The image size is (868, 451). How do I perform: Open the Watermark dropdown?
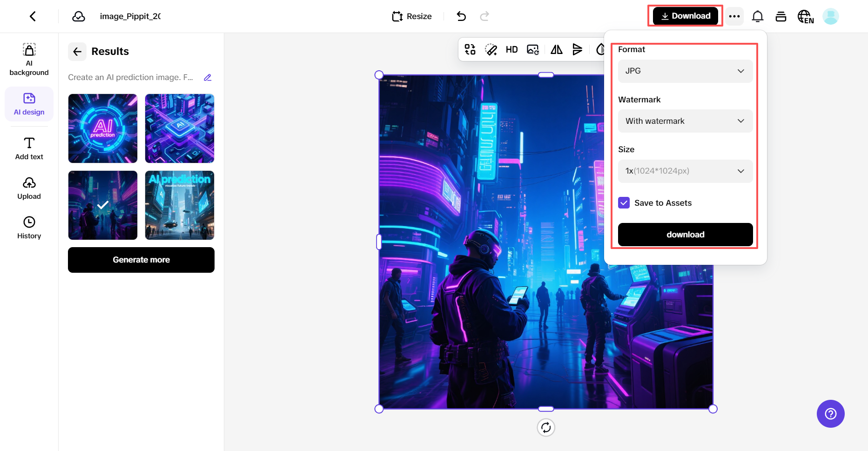pos(685,121)
